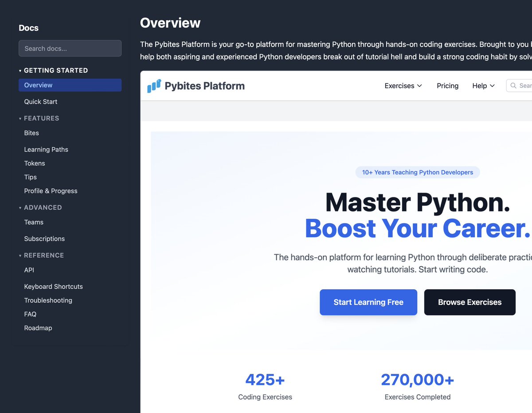Viewport: 532px width, 413px height.
Task: Click the search box in the platform header
Action: point(519,86)
